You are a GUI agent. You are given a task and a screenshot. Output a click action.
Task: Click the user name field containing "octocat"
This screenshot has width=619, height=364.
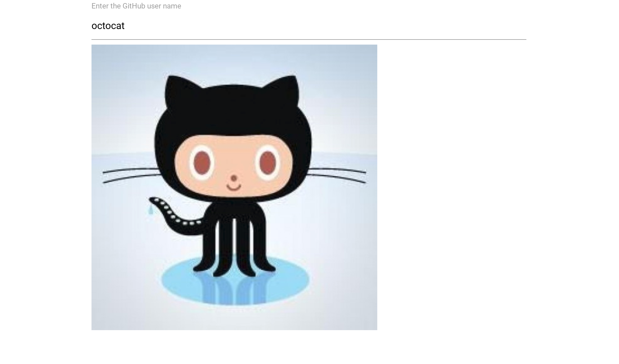point(309,26)
